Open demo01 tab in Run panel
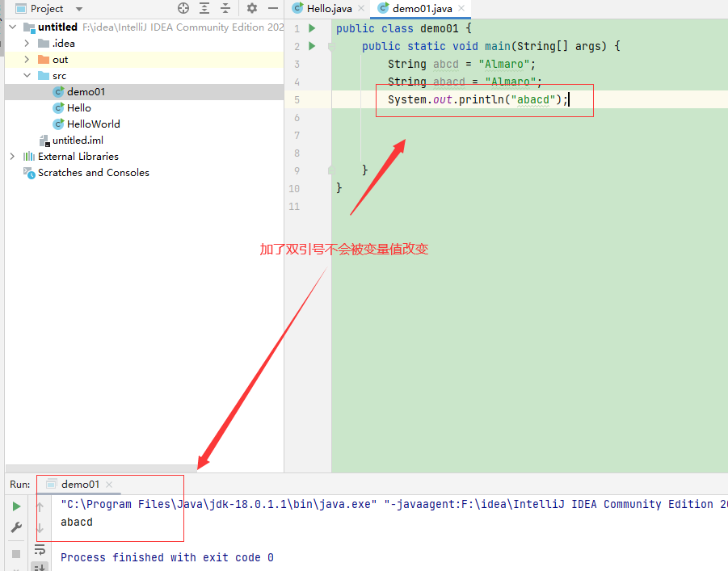The image size is (728, 571). [x=80, y=485]
